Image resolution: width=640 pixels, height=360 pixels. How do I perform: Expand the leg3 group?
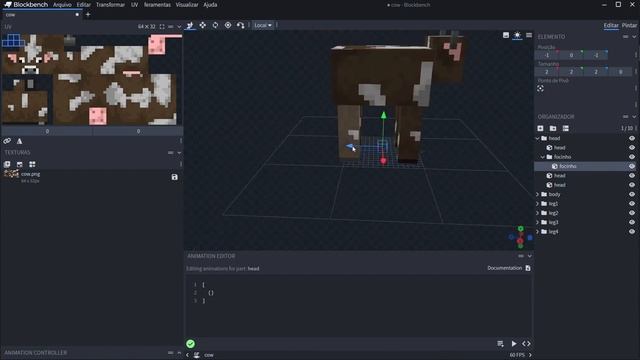coord(538,222)
